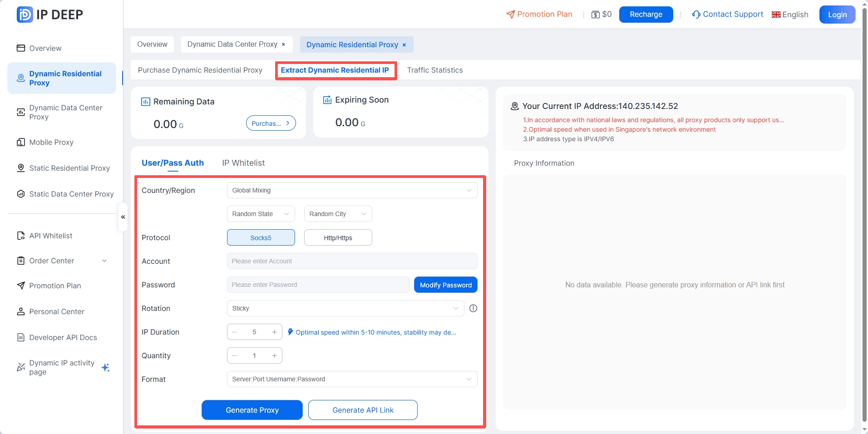Select the Socks5 protocol option
This screenshot has height=434, width=868.
point(261,237)
